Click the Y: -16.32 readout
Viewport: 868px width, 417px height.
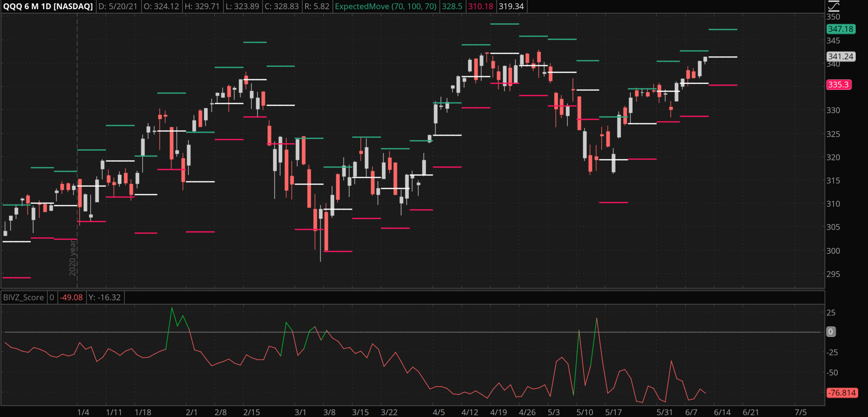click(104, 297)
